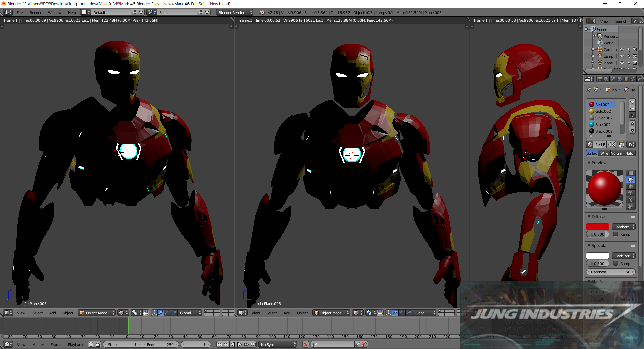
Task: Open the File menu
Action: point(20,12)
